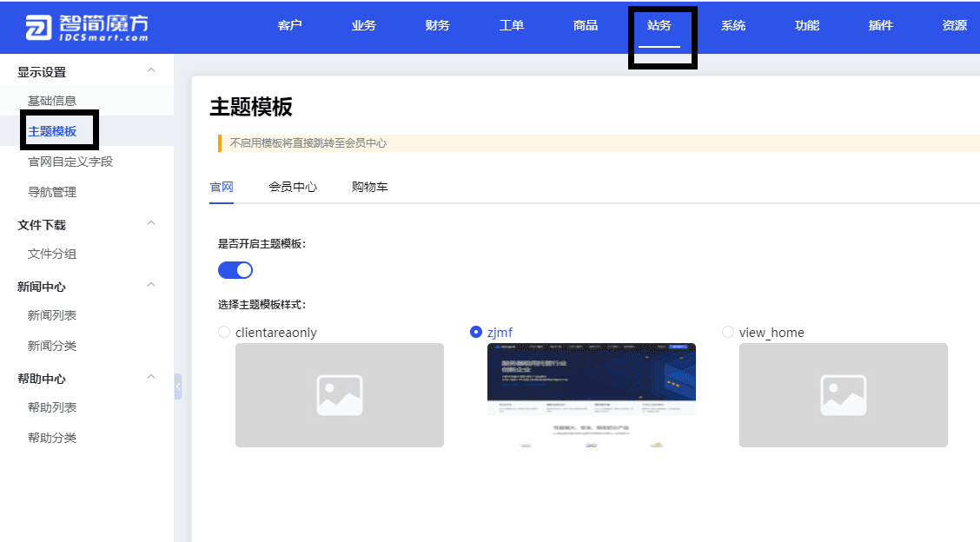Screen dimensions: 980x542
Task: Open 新闻分类 in the sidebar
Action: coord(52,346)
